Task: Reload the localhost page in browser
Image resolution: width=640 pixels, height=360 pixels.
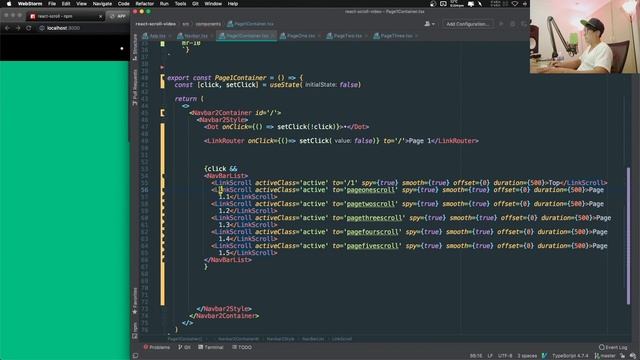Action: point(29,28)
